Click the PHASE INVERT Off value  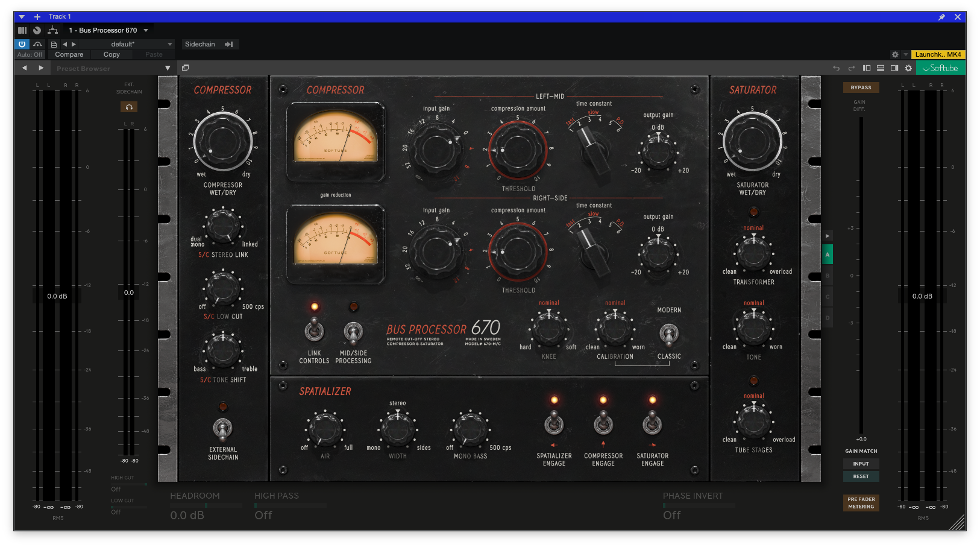(x=672, y=515)
